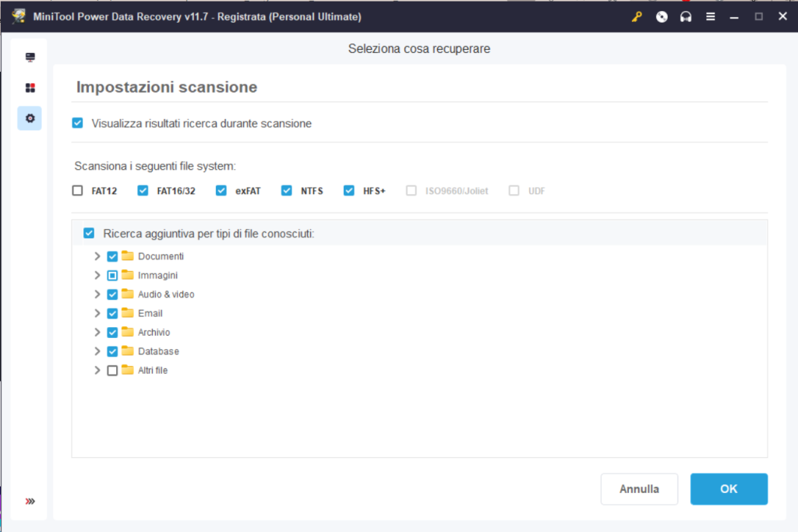
Task: Uncheck the Email checkbox
Action: [112, 314]
